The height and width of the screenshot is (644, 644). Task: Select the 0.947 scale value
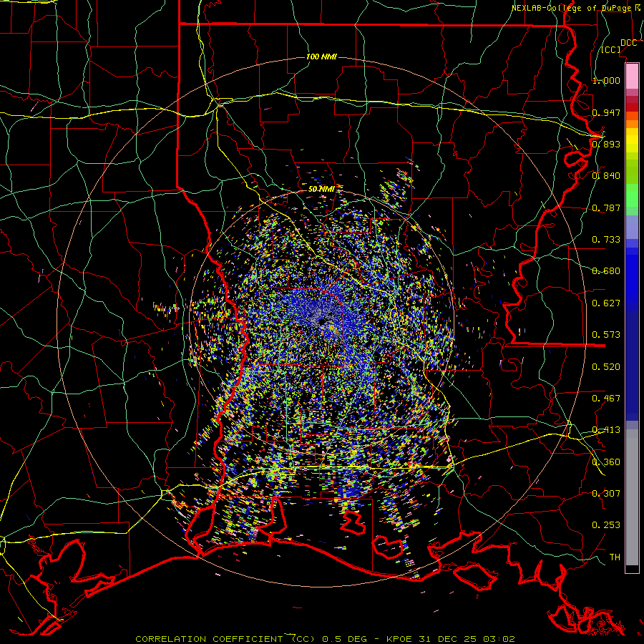606,112
